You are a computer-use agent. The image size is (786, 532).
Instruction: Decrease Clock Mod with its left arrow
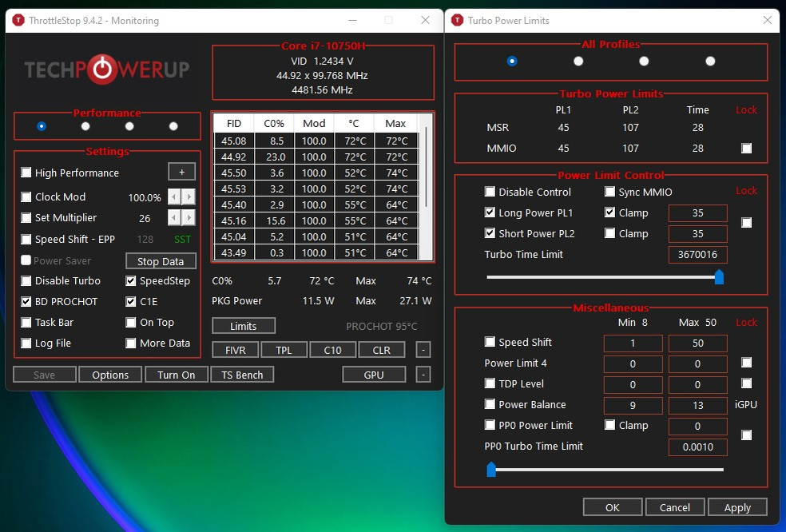174,197
